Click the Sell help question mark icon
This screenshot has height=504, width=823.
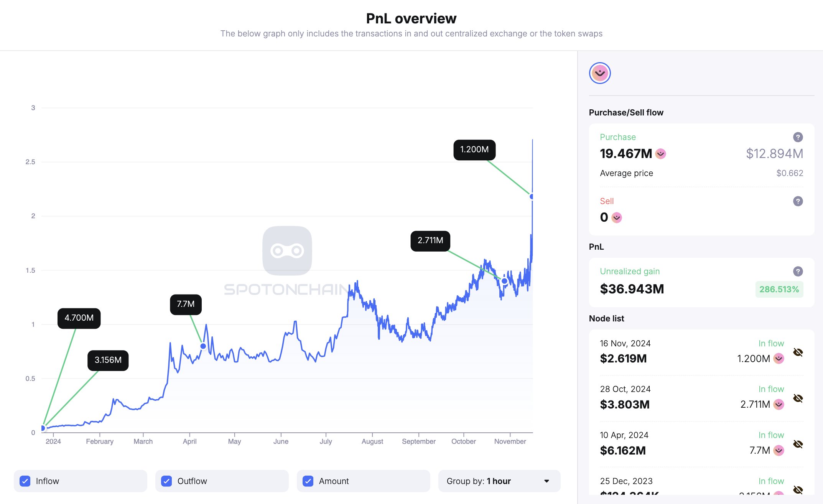tap(798, 201)
